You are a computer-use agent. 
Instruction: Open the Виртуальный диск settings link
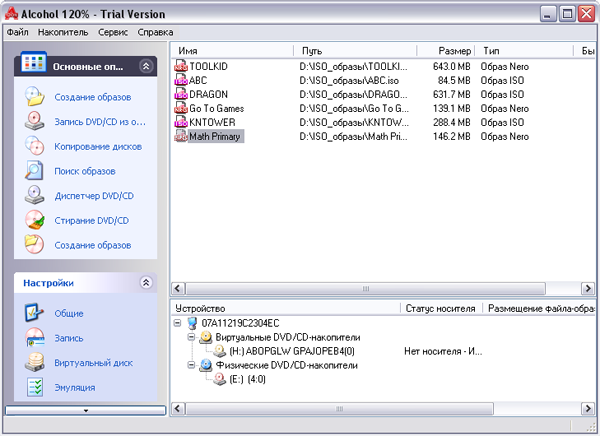93,363
